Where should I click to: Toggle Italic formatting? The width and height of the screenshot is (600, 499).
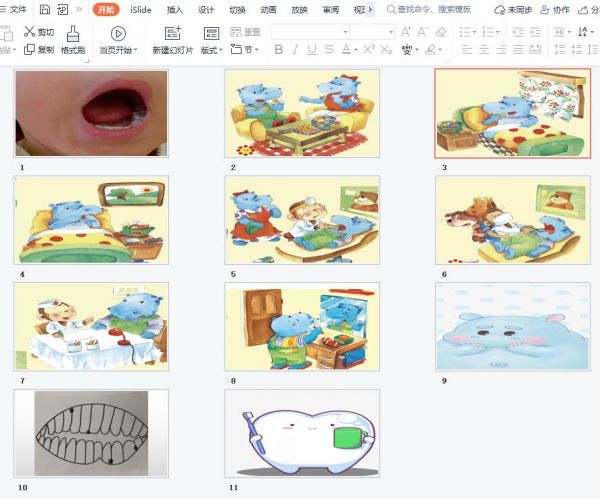295,49
